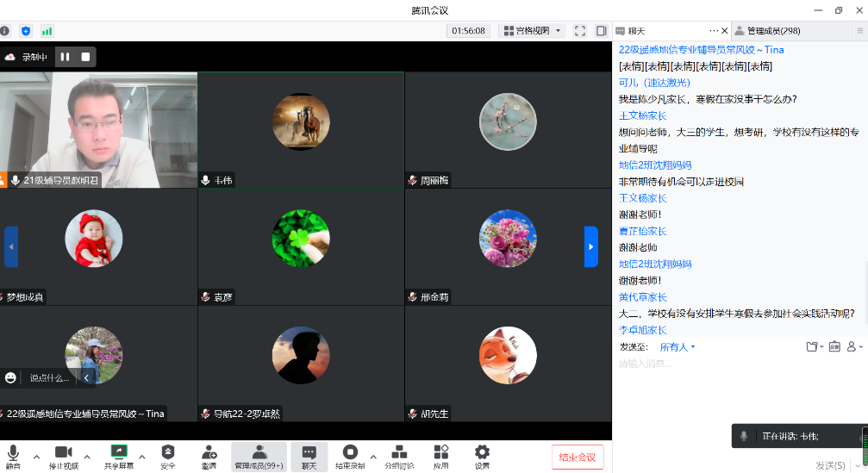868x473 pixels.
Task: Open the Security shield menu in toolbar
Action: click(x=167, y=456)
